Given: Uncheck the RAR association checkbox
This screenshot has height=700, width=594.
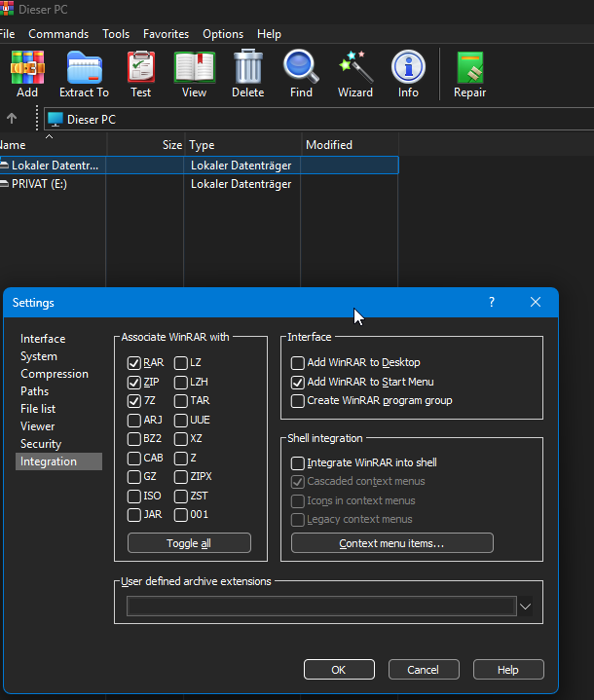Looking at the screenshot, I should point(134,363).
